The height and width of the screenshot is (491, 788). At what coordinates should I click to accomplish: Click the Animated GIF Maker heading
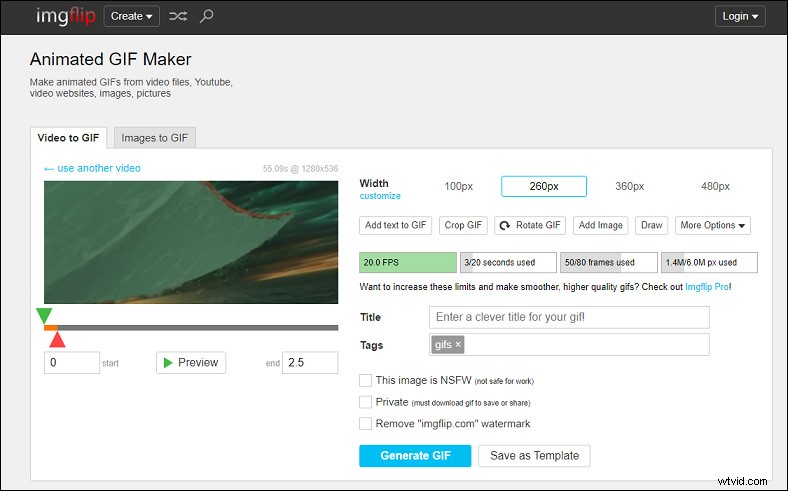pyautogui.click(x=111, y=59)
